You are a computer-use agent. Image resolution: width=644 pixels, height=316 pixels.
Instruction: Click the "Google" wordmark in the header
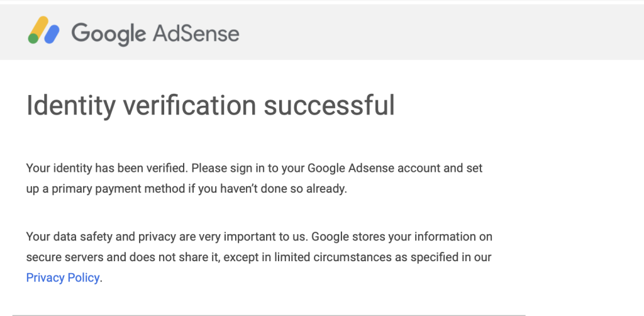point(108,33)
